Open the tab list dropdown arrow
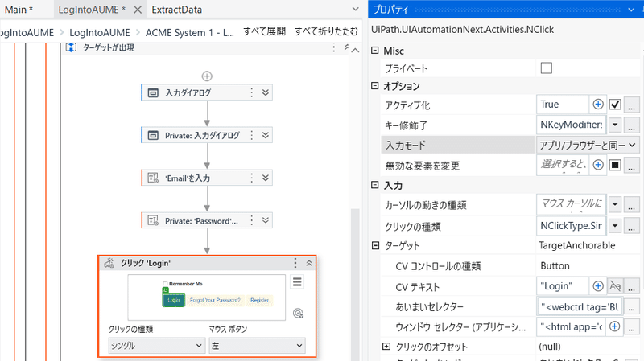 [355, 9]
